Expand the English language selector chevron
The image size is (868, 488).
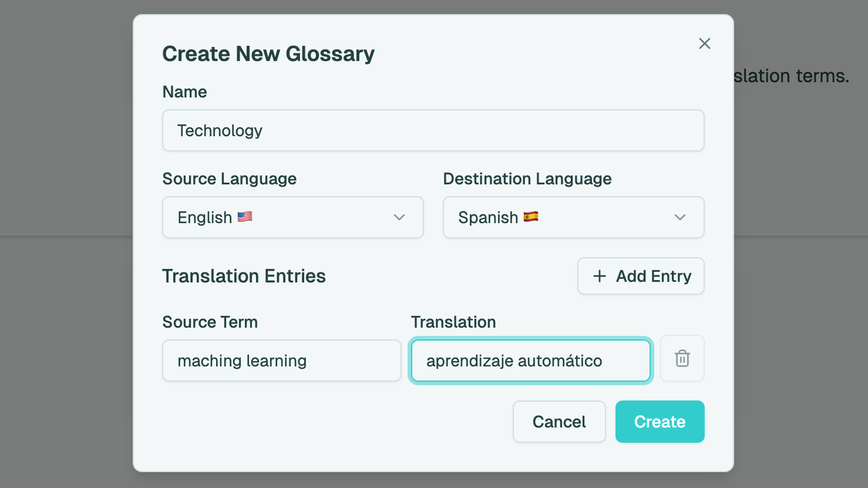[x=399, y=217]
